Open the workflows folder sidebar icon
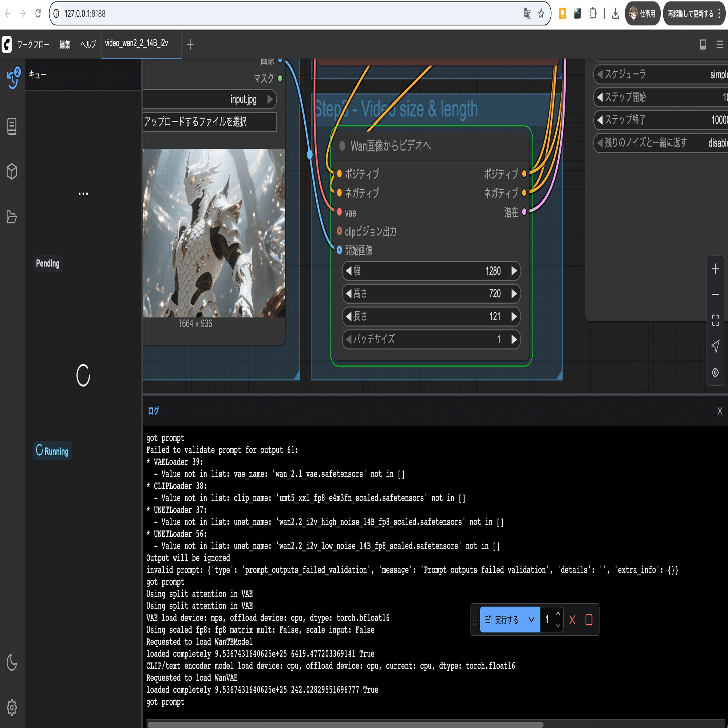Screen dimensions: 728x728 12,217
